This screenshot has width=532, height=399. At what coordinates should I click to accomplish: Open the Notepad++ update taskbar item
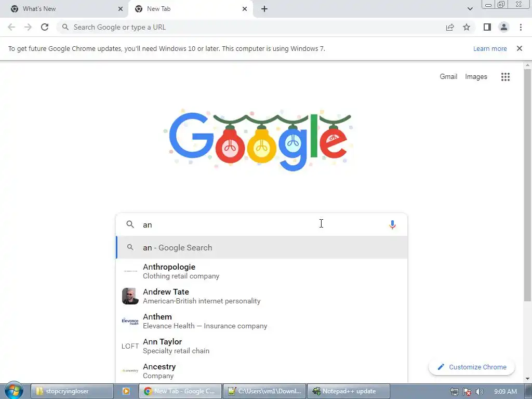click(349, 391)
